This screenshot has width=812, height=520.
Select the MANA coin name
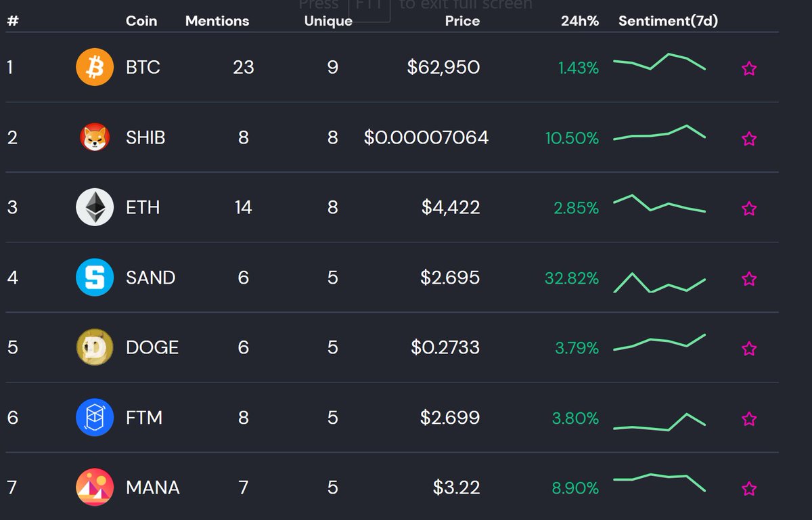click(x=153, y=487)
